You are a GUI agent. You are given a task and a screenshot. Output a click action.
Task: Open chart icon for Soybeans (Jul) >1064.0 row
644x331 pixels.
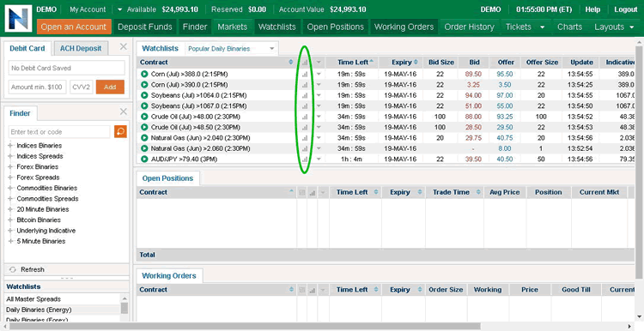pyautogui.click(x=304, y=95)
